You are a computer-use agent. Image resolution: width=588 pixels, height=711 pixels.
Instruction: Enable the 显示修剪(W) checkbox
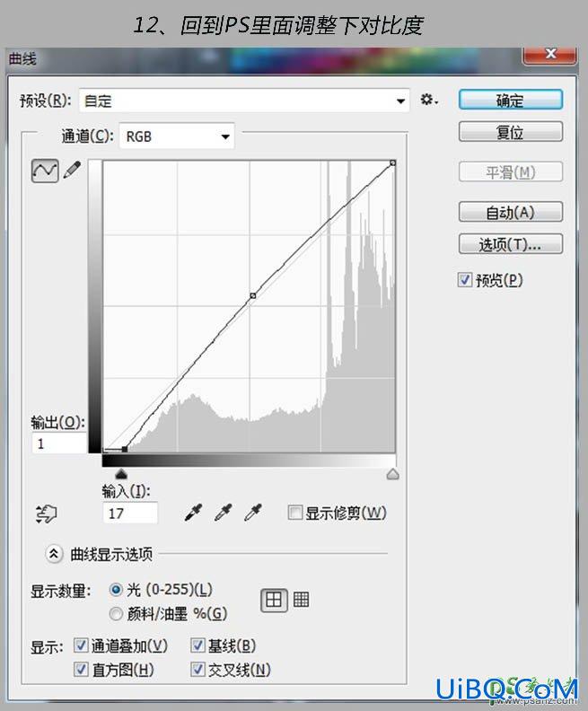coord(295,513)
